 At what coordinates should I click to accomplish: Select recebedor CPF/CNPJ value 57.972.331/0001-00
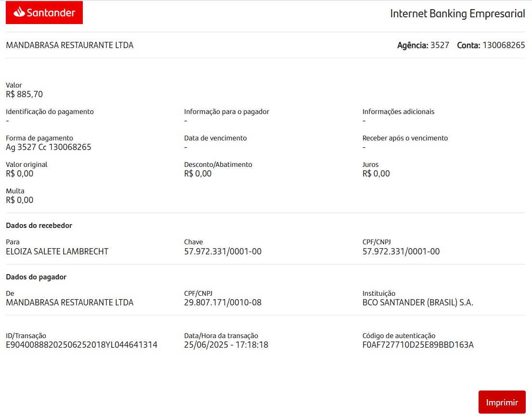[x=401, y=252]
